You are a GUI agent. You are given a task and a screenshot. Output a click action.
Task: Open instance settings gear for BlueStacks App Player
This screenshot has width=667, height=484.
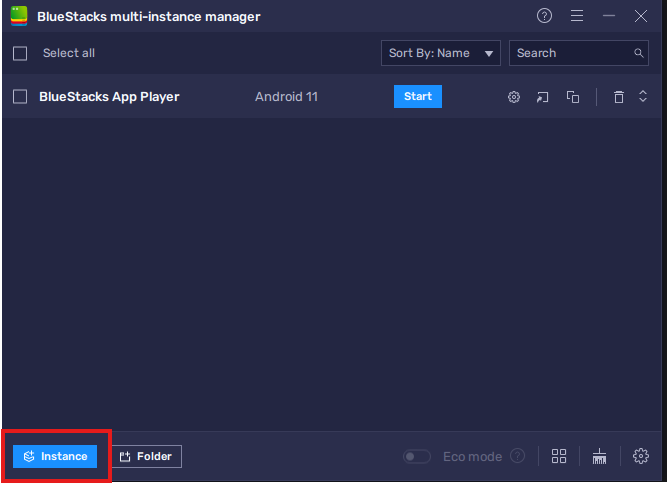tap(514, 97)
